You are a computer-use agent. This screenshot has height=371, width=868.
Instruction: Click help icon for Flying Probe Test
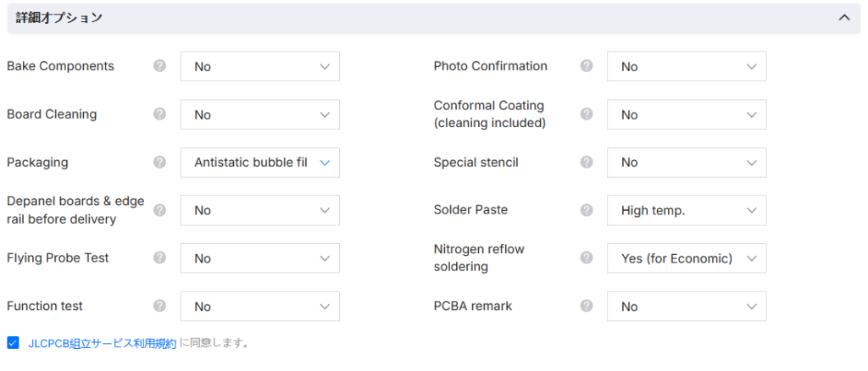tap(159, 257)
